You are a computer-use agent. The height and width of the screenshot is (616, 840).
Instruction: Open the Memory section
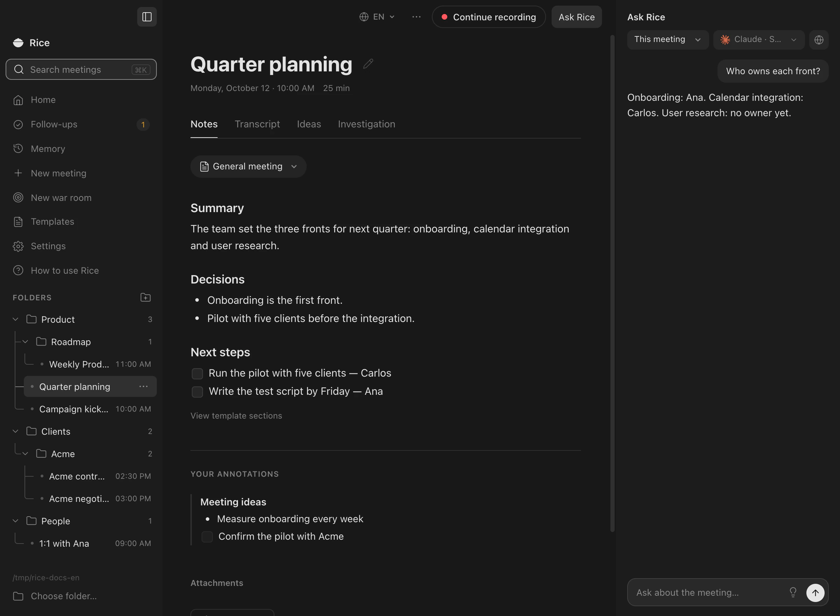tap(81, 149)
